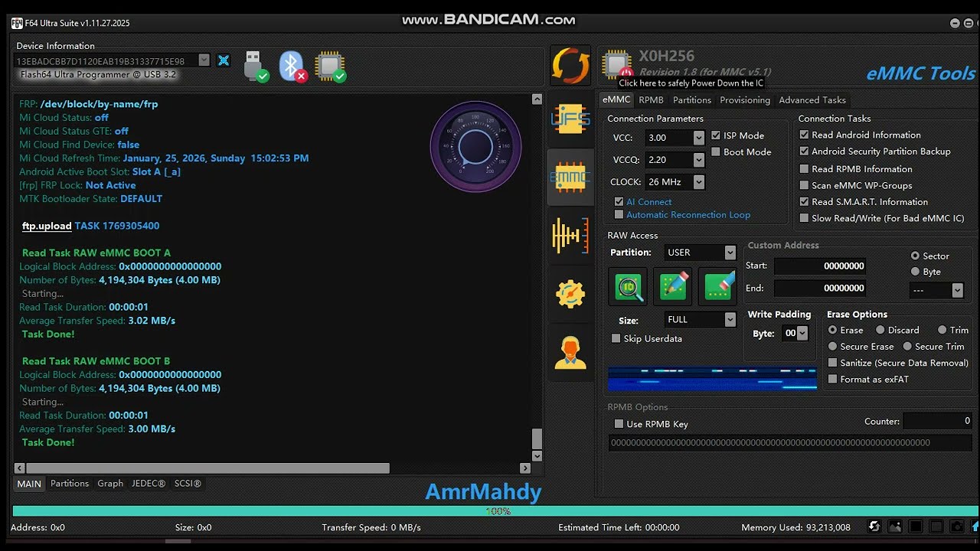Click the F64 Ultra Suite app icon
Image resolution: width=980 pixels, height=551 pixels.
(17, 23)
